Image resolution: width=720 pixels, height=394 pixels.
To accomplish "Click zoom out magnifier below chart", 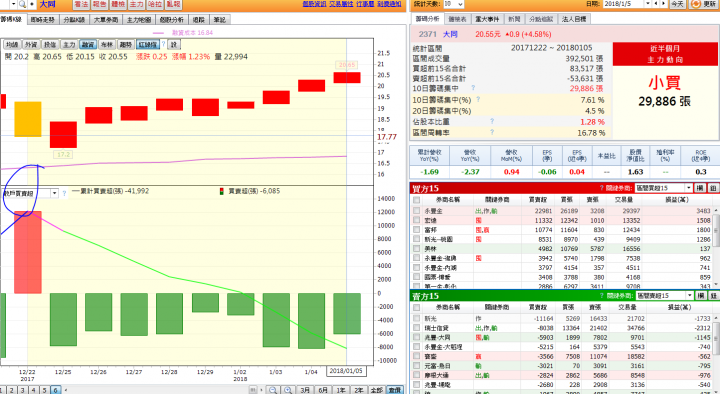I will click(273, 390).
